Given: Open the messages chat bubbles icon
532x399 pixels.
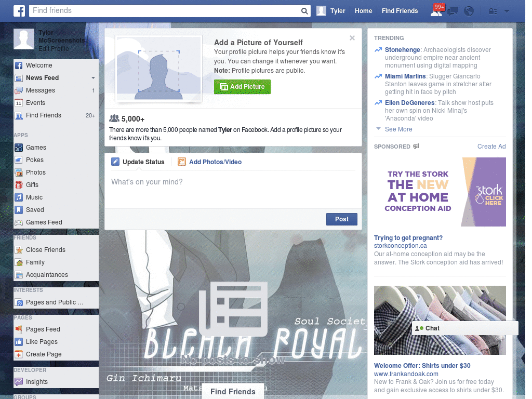Looking at the screenshot, I should click(x=453, y=11).
